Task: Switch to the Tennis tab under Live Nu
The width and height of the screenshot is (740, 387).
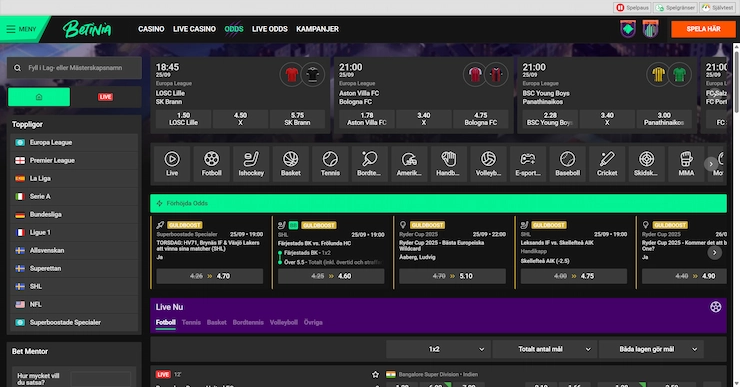Action: 191,322
